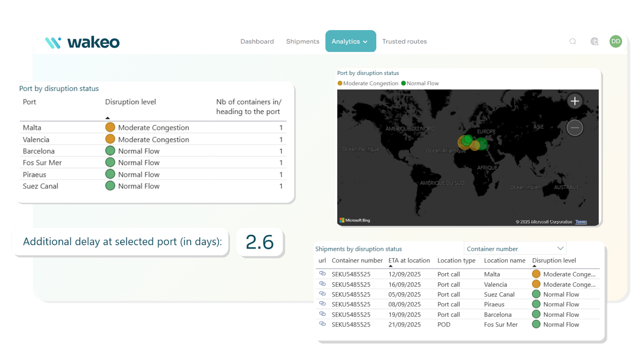
Task: Open the search icon
Action: click(573, 42)
